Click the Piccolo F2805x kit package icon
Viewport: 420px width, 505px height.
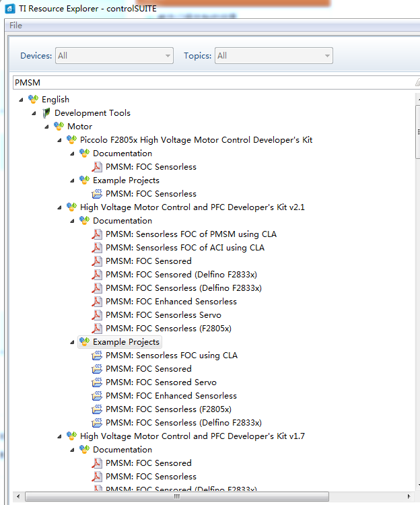(72, 140)
